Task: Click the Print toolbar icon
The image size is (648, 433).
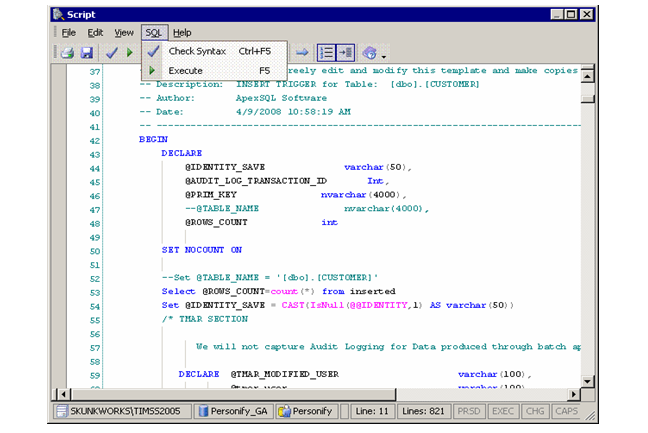Action: point(67,53)
